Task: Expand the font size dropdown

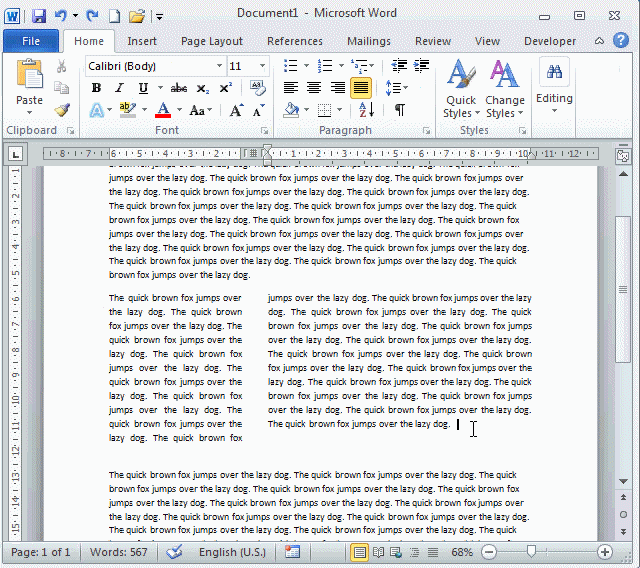Action: coord(263,66)
